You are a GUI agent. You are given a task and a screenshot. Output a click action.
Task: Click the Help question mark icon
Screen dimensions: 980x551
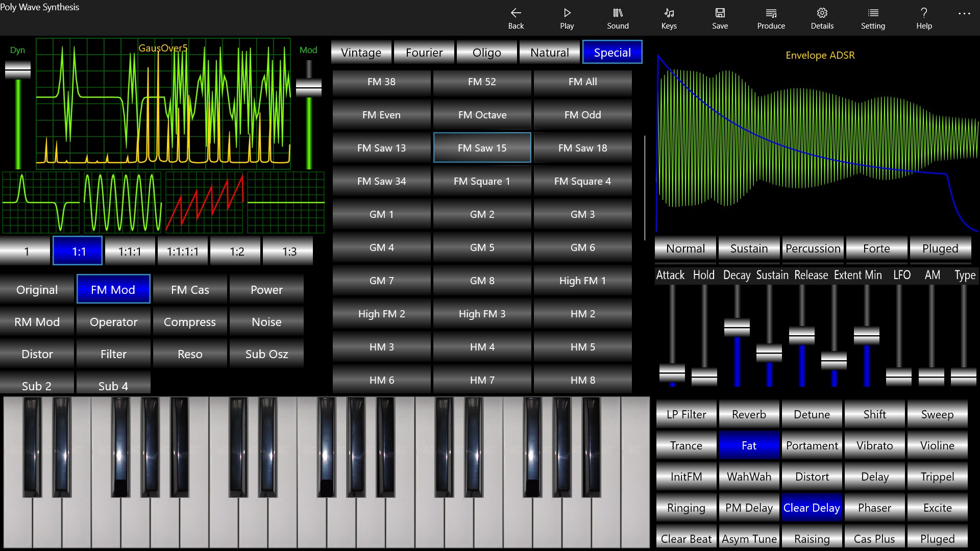click(x=923, y=18)
